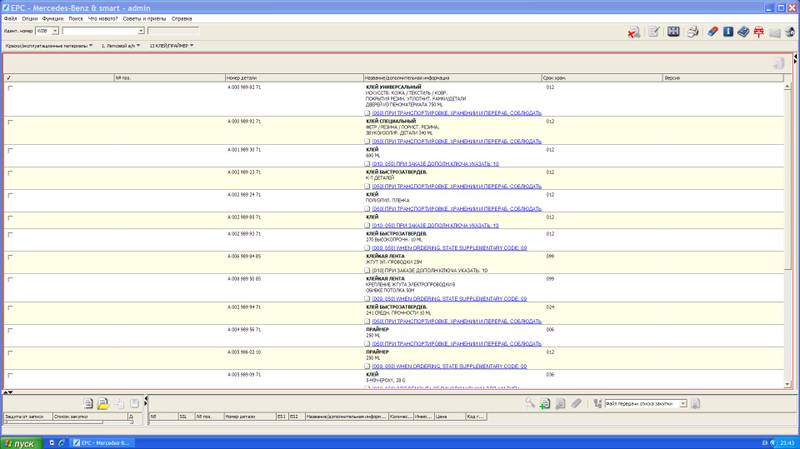This screenshot has height=449, width=800.
Task: Open the notepad edit icon in toolbar
Action: pyautogui.click(x=654, y=32)
